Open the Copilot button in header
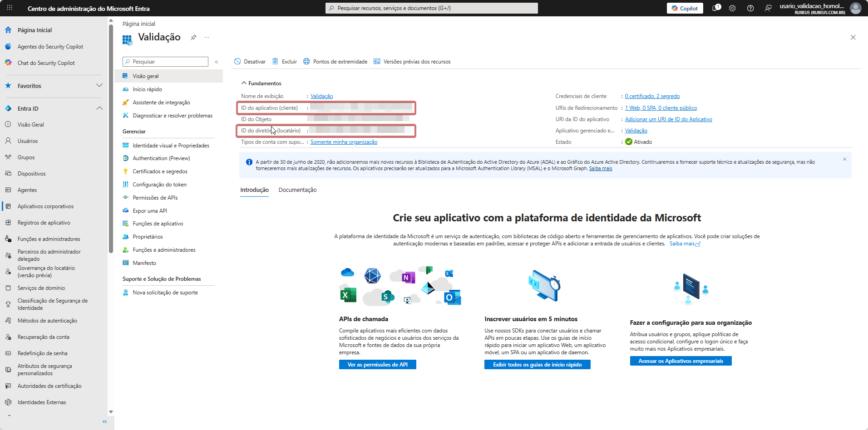Viewport: 868px width, 430px height. pos(685,8)
